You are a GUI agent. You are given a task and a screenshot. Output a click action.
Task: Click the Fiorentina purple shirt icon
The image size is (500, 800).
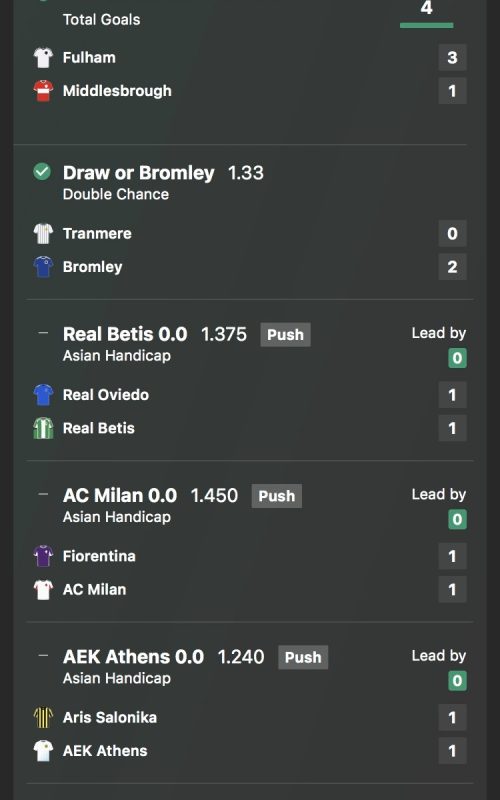tap(43, 556)
